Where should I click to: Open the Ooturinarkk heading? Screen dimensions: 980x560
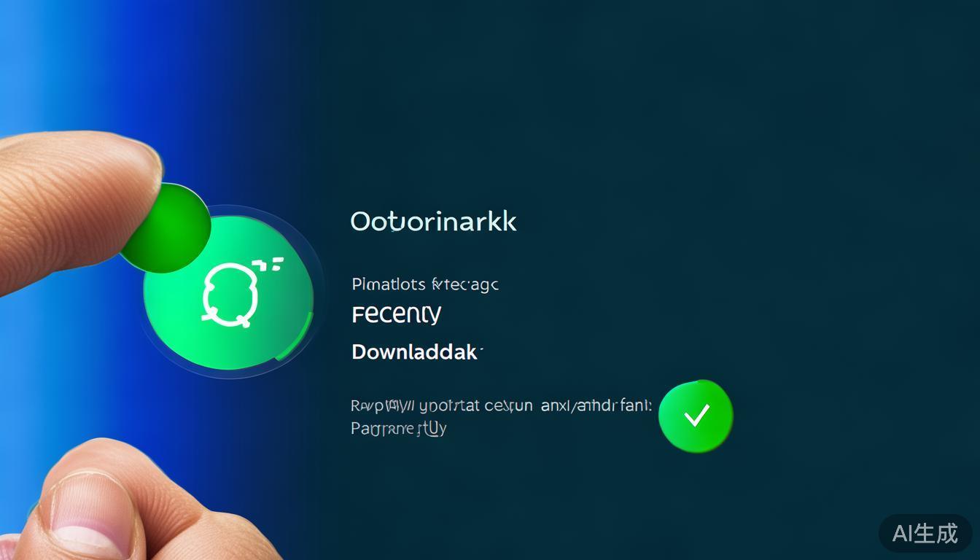pos(434,222)
